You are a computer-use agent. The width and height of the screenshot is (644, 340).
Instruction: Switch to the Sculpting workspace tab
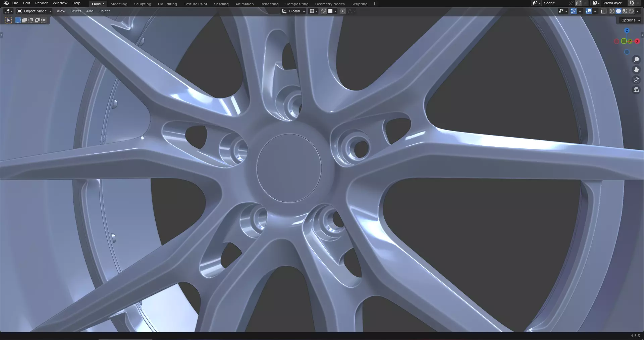pos(143,4)
